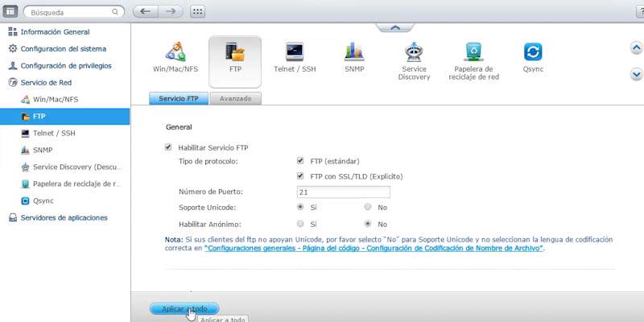Click the Número de Puerto field
The image size is (644, 322).
pyautogui.click(x=344, y=192)
